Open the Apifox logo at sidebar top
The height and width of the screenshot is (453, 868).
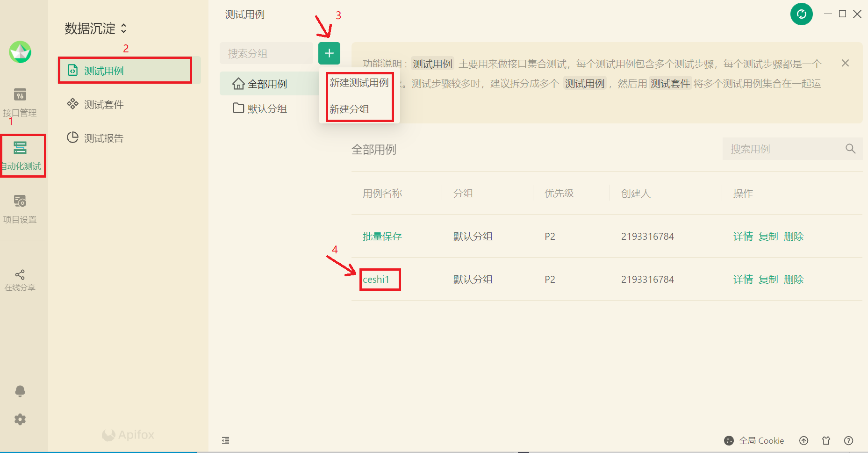(20, 52)
